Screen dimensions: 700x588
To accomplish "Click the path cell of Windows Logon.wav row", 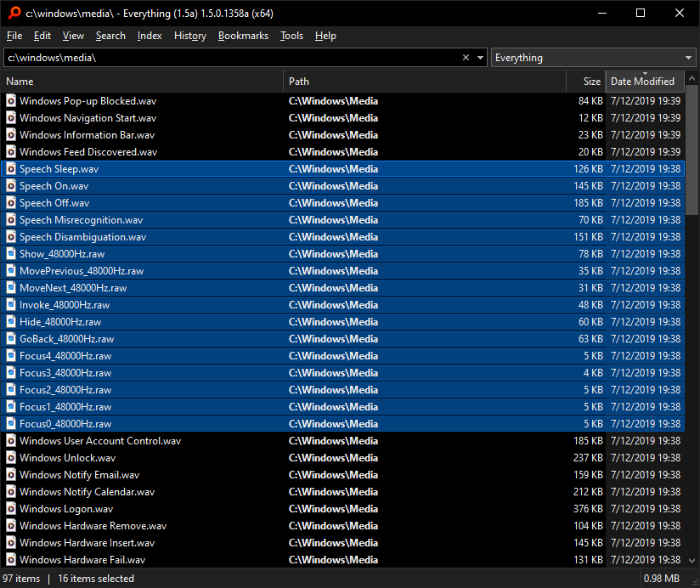I will [x=333, y=508].
